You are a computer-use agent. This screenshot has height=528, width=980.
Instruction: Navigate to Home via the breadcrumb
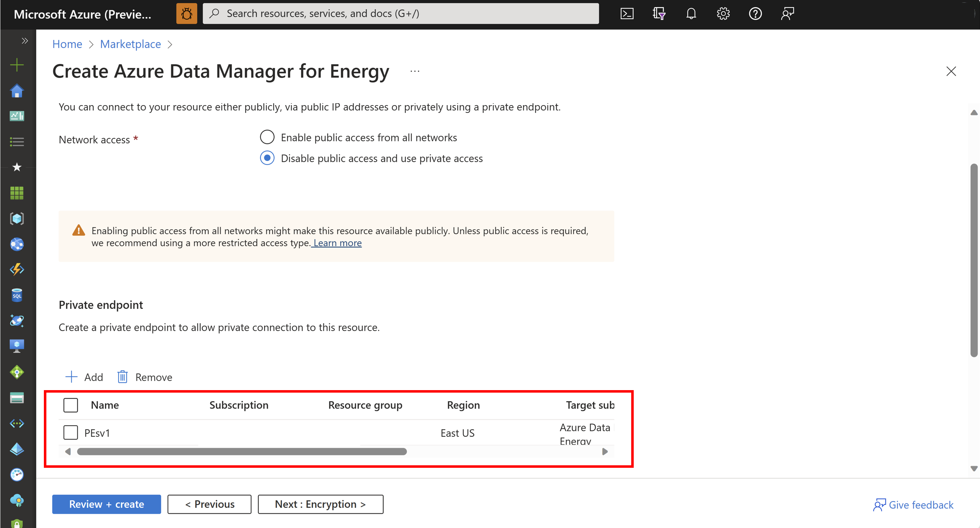tap(67, 44)
